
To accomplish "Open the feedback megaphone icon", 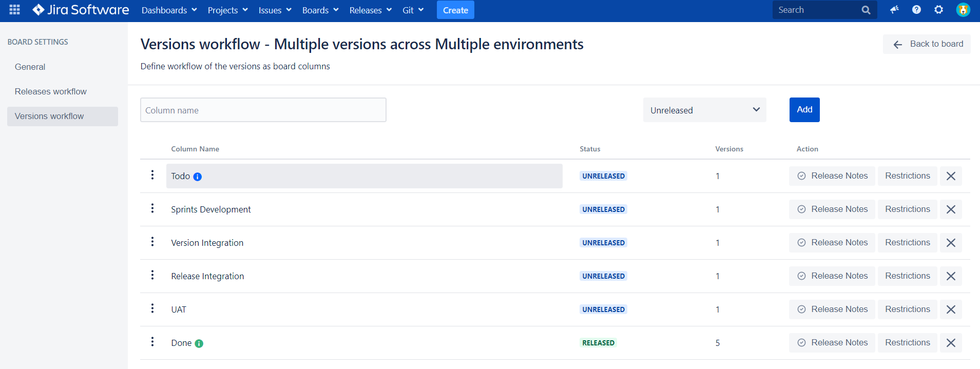I will [894, 10].
